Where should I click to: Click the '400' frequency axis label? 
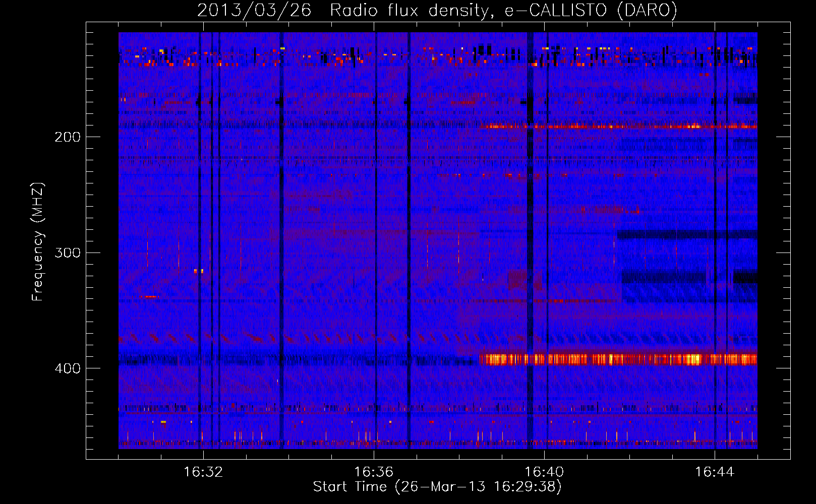67,368
